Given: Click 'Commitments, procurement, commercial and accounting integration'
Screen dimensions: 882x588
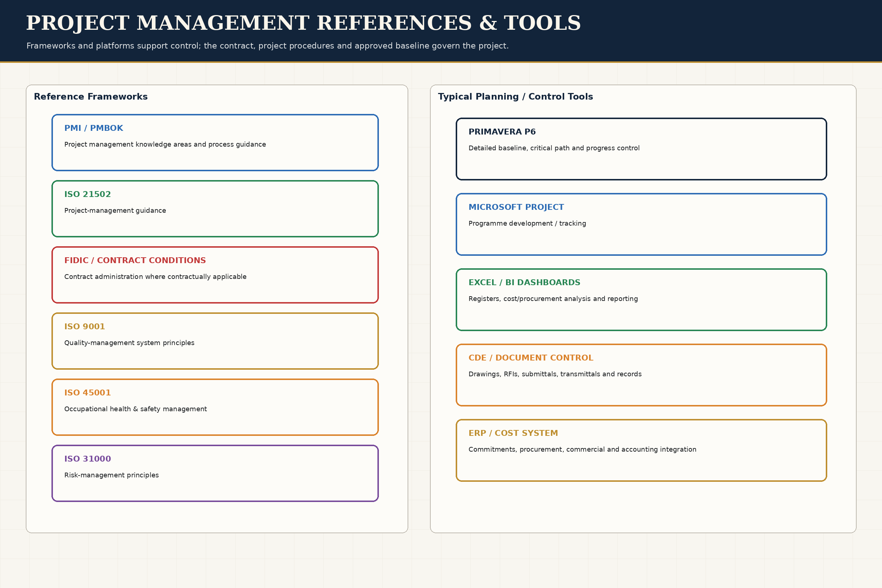Looking at the screenshot, I should click(582, 449).
